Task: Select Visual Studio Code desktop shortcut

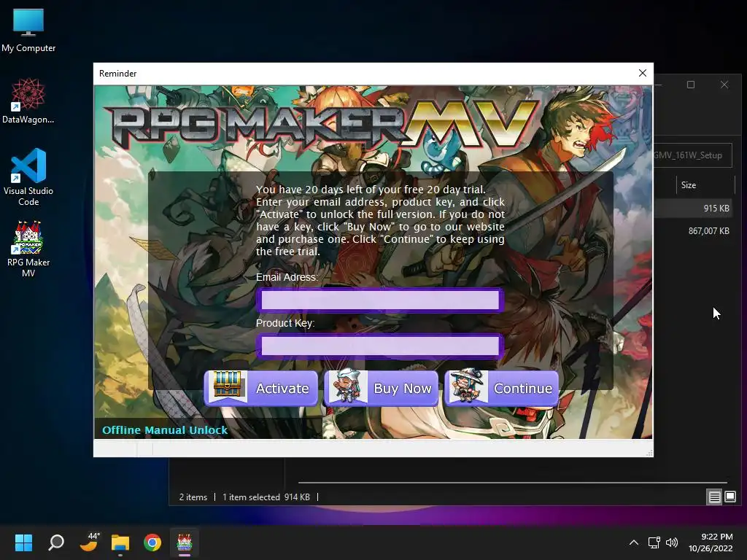Action: point(28,176)
